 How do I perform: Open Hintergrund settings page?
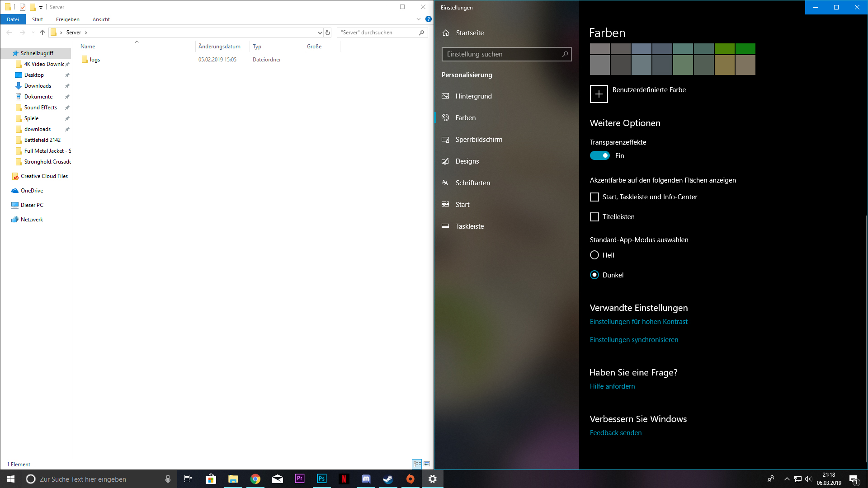473,96
